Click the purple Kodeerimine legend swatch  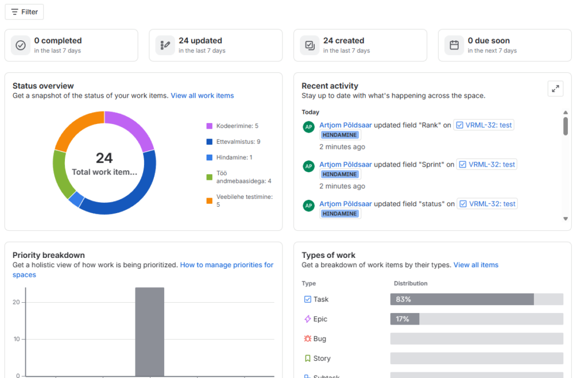pyautogui.click(x=210, y=126)
